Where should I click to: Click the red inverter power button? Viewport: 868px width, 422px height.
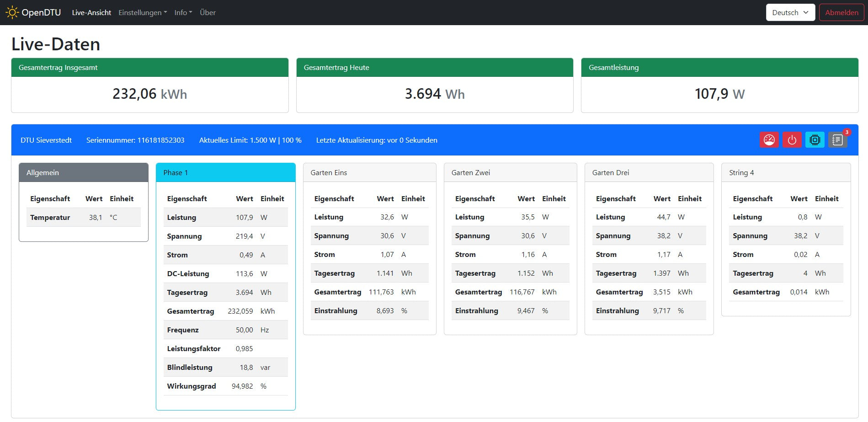[x=792, y=140]
